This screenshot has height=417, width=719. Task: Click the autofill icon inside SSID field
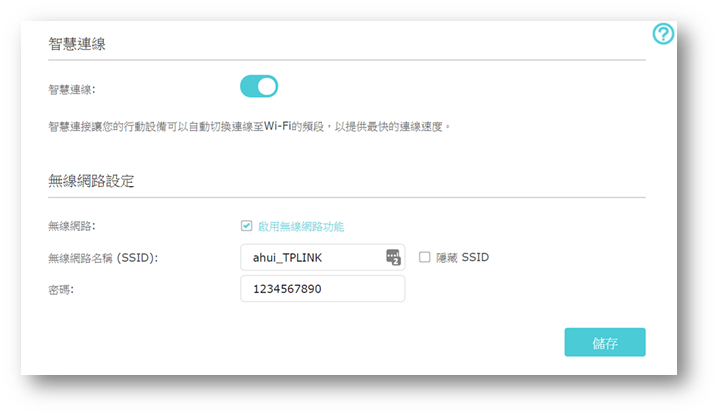click(393, 257)
